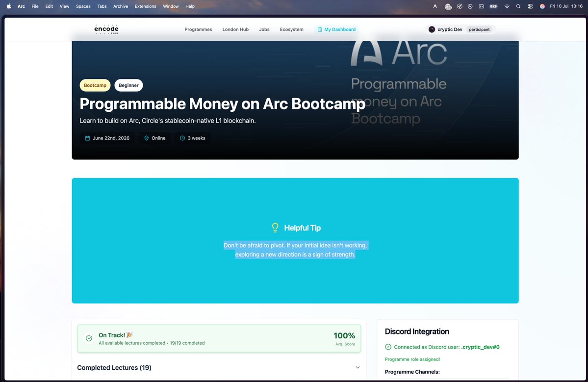Image resolution: width=588 pixels, height=382 pixels.
Task: Open the View menu
Action: (x=65, y=6)
